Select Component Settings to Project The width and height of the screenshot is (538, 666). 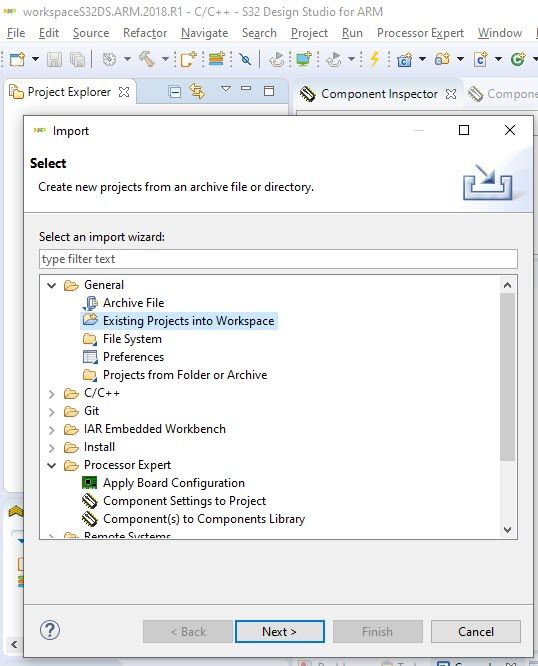tap(184, 501)
